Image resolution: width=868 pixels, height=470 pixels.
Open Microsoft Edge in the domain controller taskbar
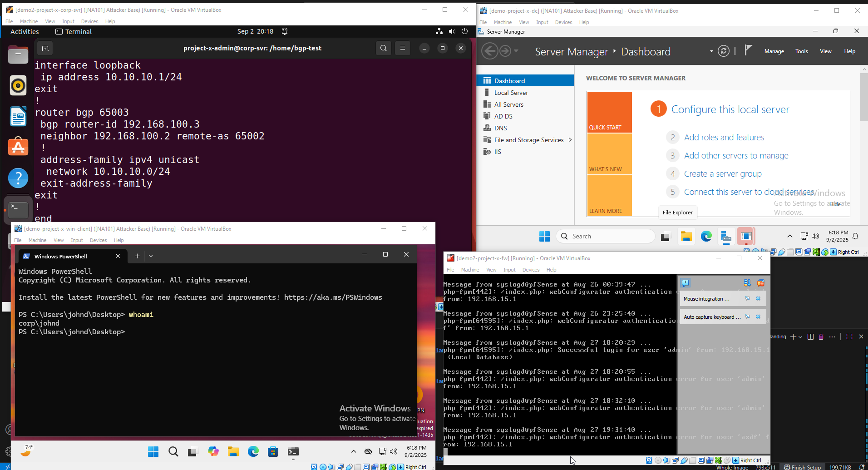tap(706, 236)
